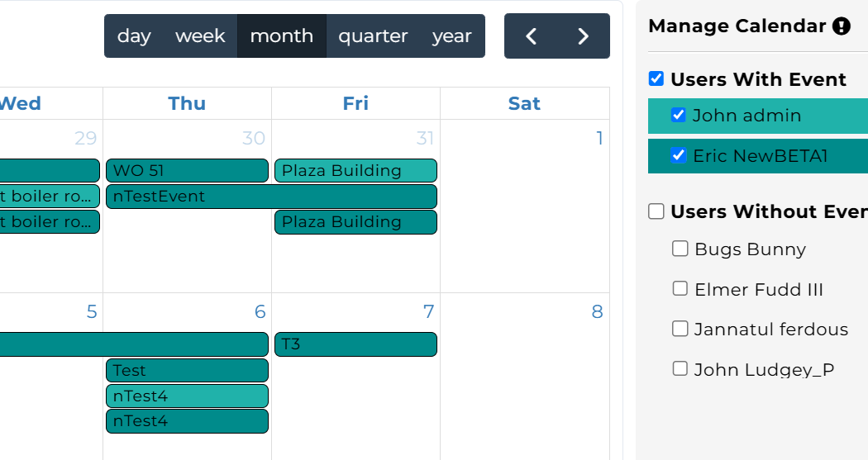Screen dimensions: 868x460
Task: Open the WO 51 event
Action: coord(187,170)
